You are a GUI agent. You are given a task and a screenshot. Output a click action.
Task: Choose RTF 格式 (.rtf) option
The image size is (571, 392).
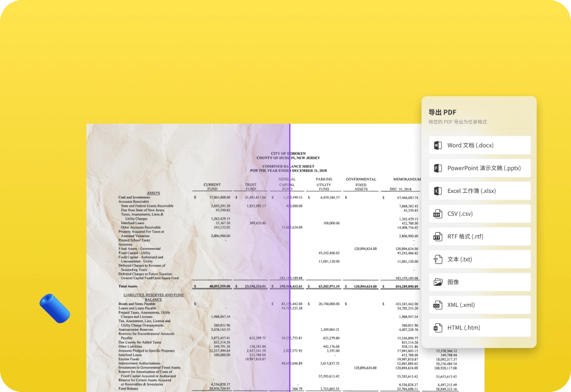click(480, 236)
